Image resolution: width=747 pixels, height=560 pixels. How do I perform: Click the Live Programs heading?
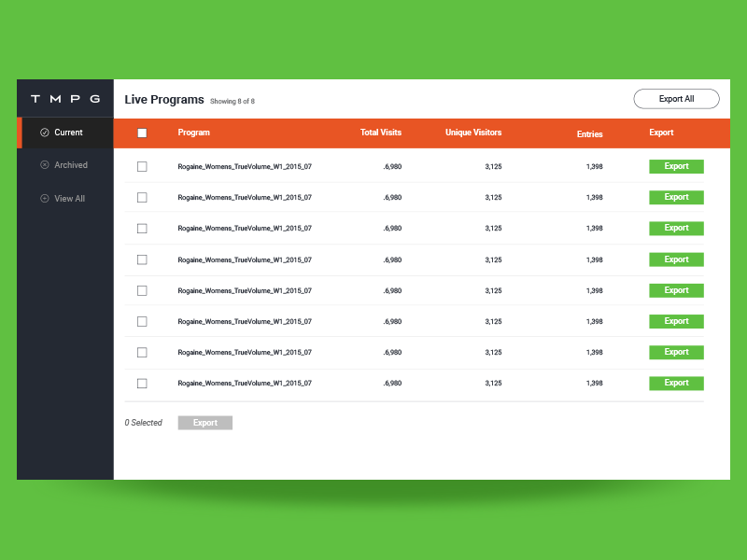(x=164, y=100)
